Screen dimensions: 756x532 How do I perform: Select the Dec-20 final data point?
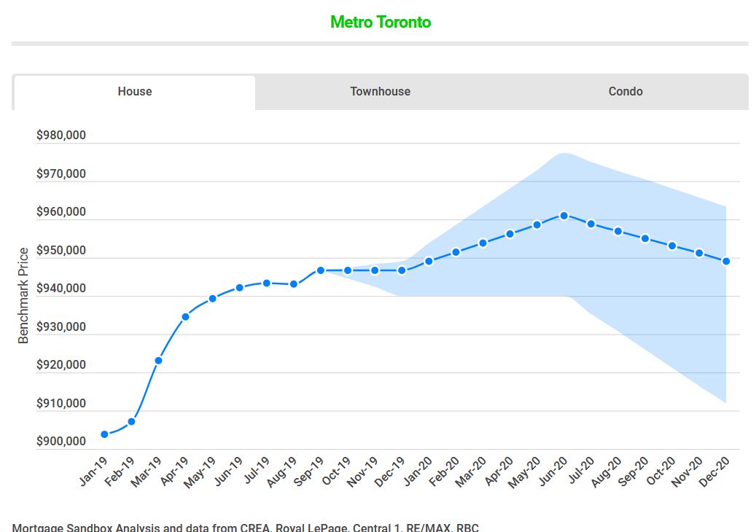pyautogui.click(x=726, y=261)
